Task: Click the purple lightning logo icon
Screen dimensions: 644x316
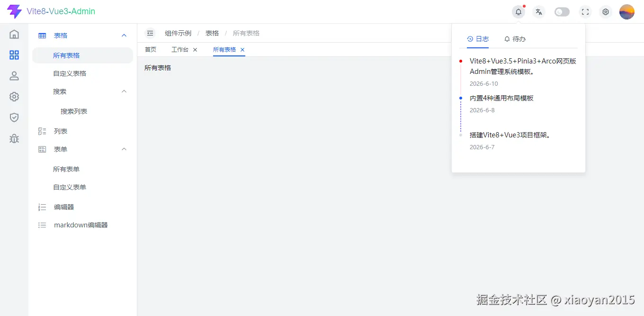Action: coord(15,11)
